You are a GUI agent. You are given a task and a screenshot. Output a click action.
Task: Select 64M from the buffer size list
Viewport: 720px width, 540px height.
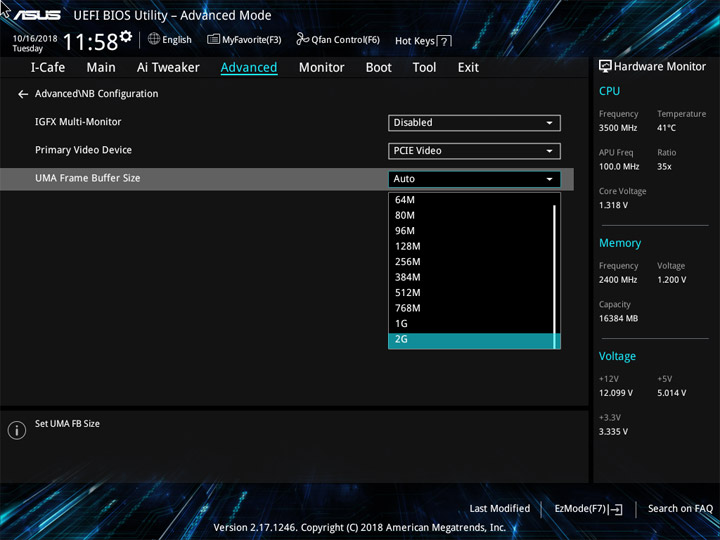(471, 200)
